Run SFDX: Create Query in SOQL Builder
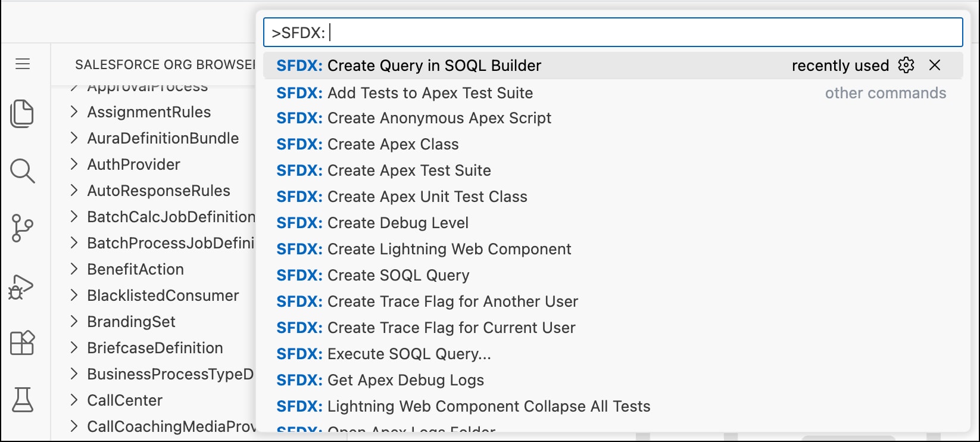The width and height of the screenshot is (980, 442). [613, 66]
